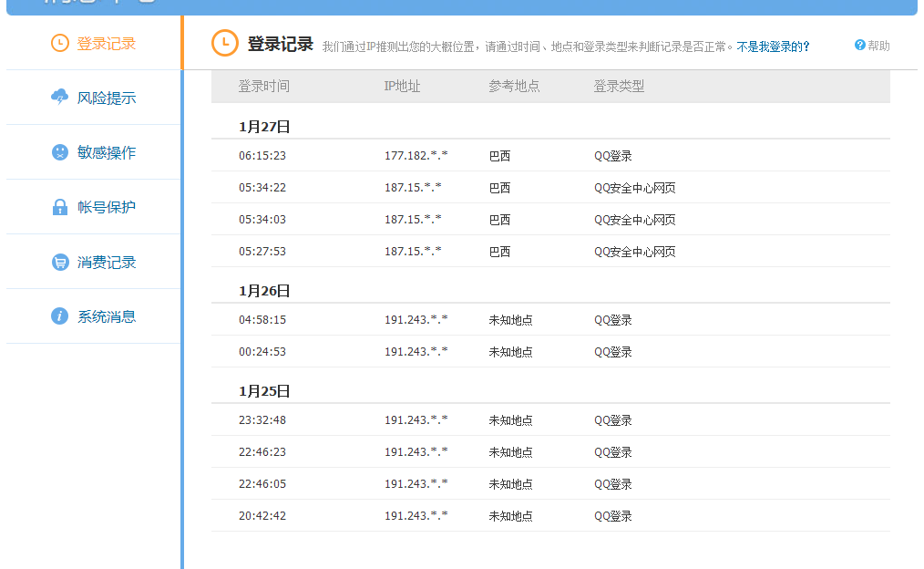Click the large clock icon in page header
This screenshot has height=569, width=924.
tap(224, 43)
